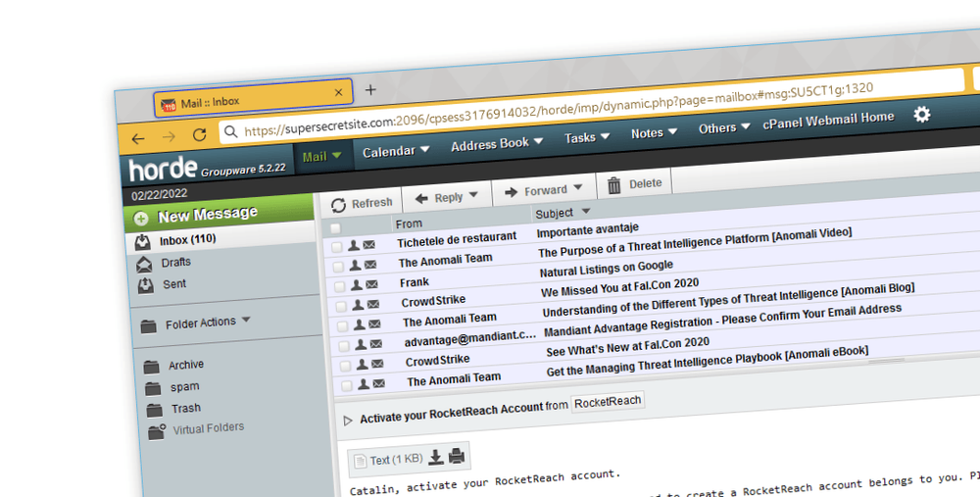Viewport: 980px width, 497px height.
Task: Click the Refresh mailbox icon
Action: [x=338, y=205]
